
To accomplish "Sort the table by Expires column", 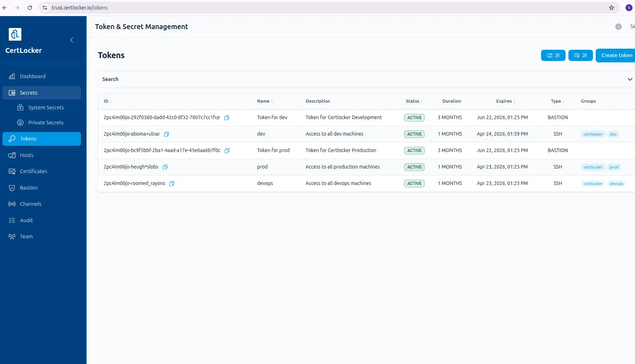I will pos(506,101).
